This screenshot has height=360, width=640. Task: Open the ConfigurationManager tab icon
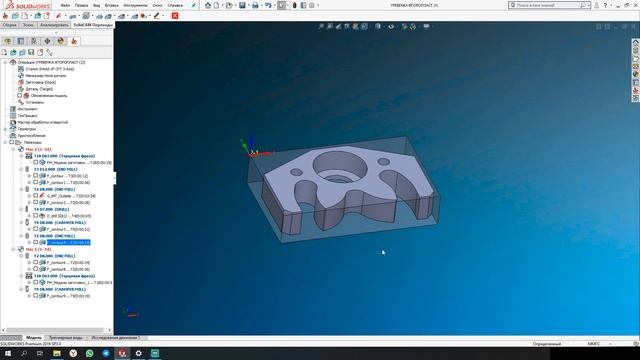coord(34,41)
